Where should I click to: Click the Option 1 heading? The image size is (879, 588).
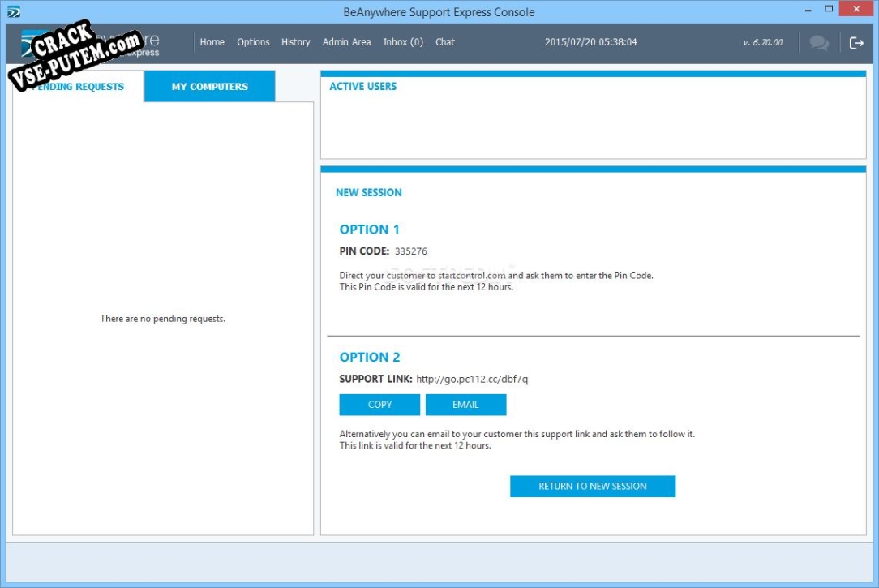click(x=370, y=230)
